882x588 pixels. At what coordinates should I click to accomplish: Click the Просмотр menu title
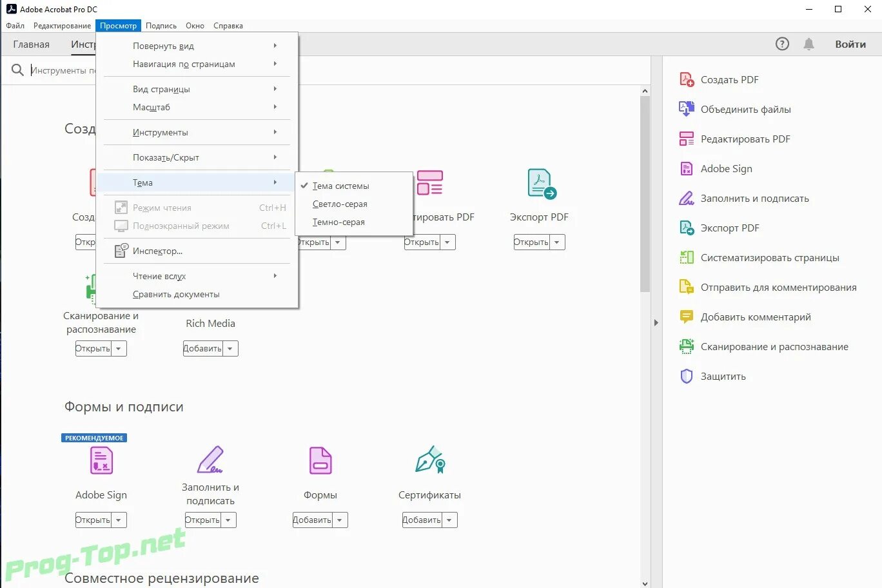(x=118, y=26)
